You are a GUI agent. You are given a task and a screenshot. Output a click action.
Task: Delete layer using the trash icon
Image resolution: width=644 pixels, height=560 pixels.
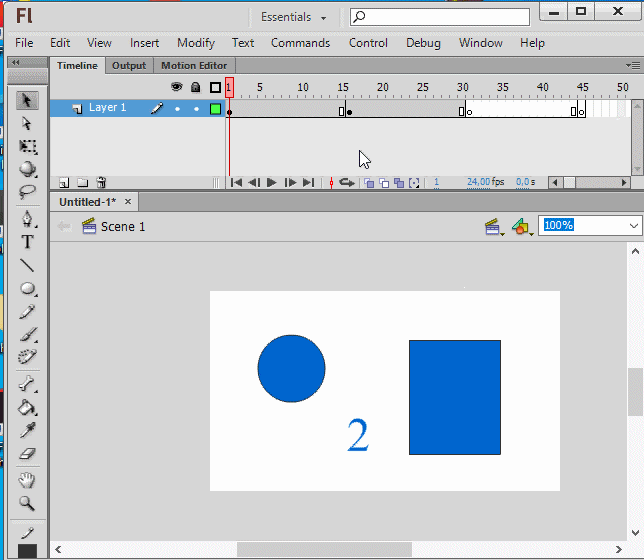tap(101, 183)
